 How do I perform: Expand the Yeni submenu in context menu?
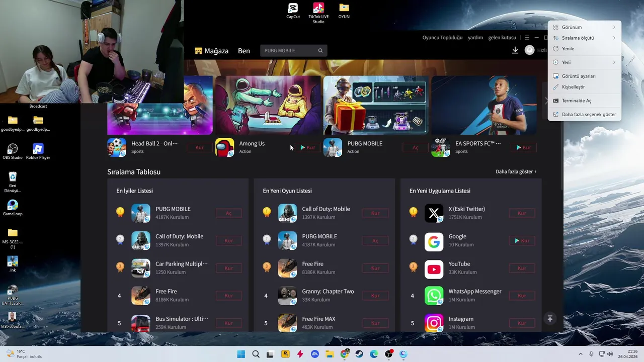coord(585,62)
